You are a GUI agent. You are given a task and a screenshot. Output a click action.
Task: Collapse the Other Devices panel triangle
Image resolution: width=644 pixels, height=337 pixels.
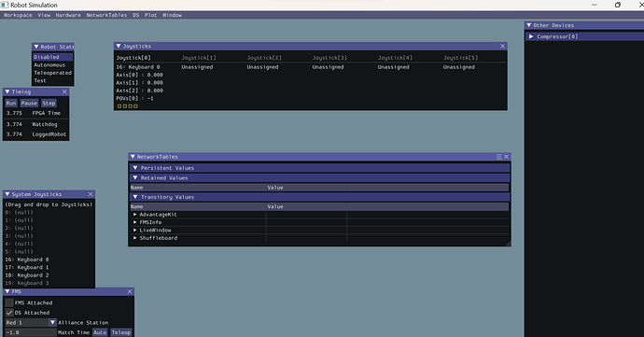(x=529, y=25)
